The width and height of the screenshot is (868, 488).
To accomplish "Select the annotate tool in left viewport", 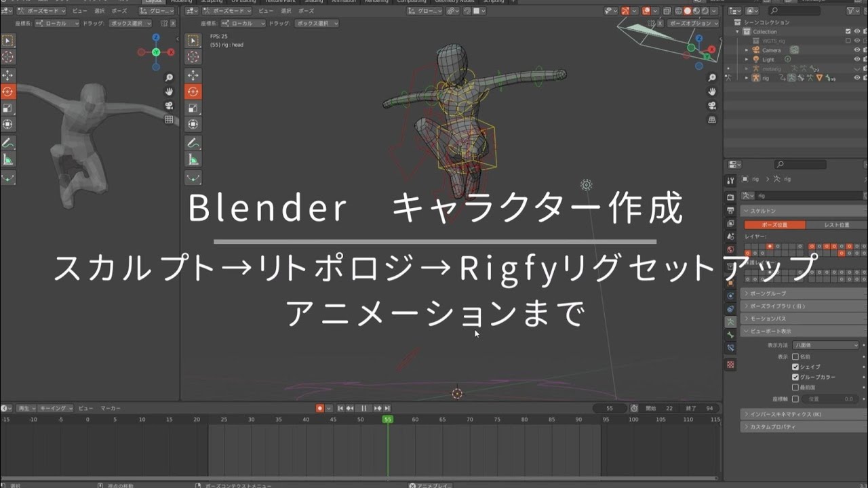I will [8, 143].
